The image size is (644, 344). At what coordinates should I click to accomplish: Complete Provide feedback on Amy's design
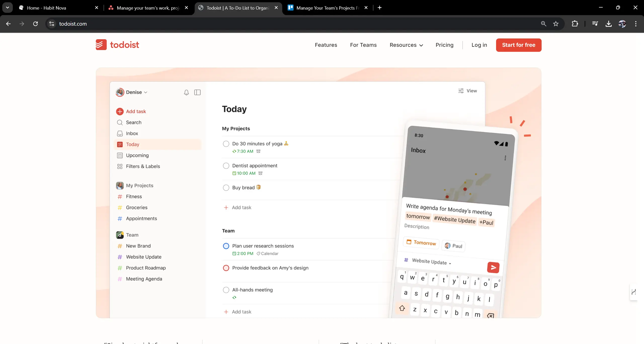click(x=226, y=268)
